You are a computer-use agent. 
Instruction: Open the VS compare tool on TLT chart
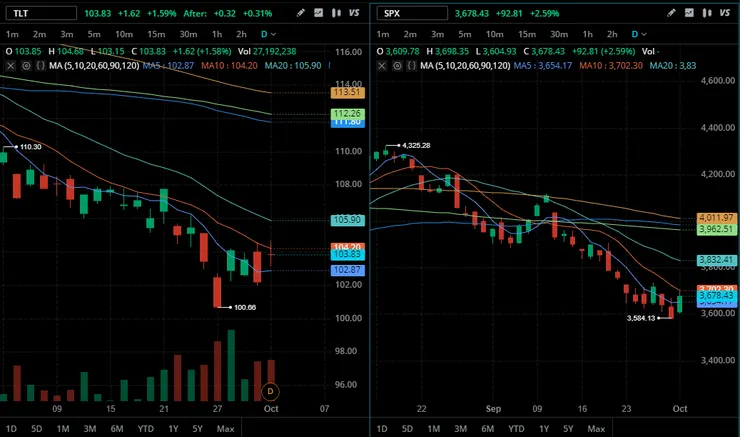(x=354, y=13)
